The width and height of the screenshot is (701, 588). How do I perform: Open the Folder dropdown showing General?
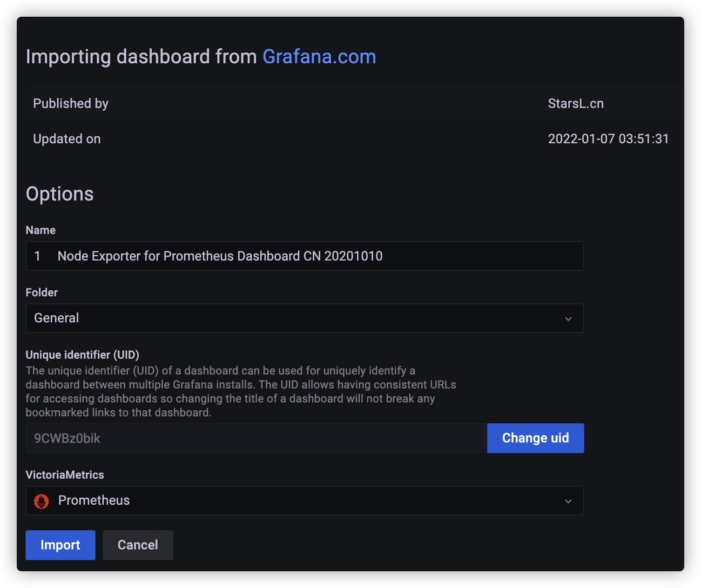[305, 318]
